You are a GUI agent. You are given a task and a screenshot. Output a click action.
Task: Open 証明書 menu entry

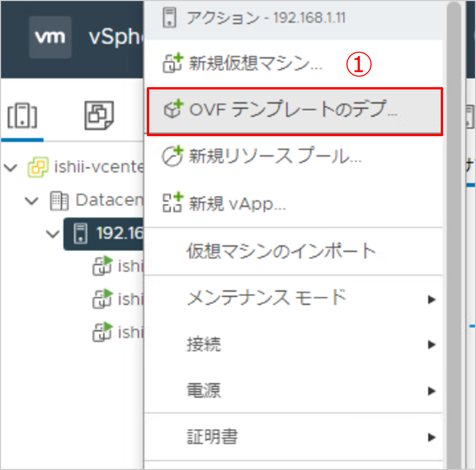(x=294, y=437)
